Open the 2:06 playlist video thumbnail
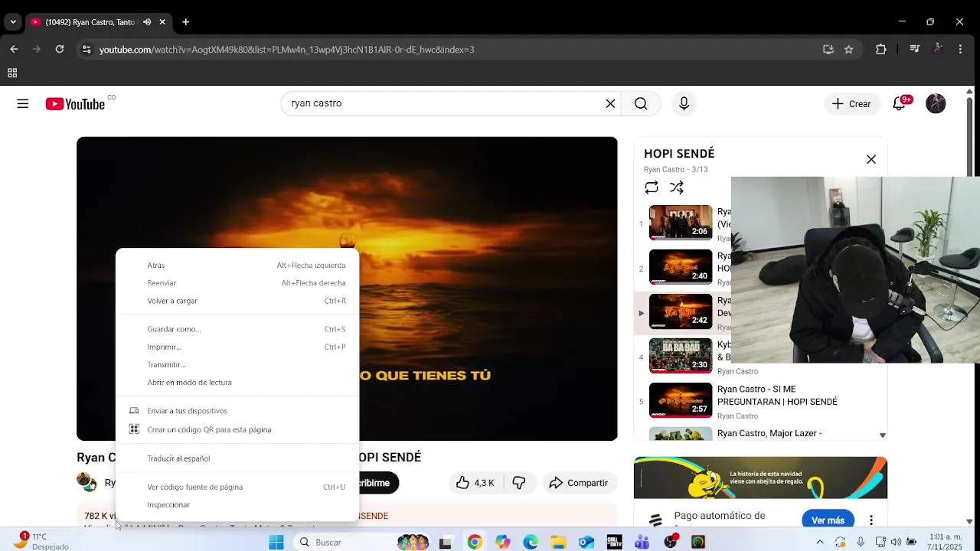Image resolution: width=980 pixels, height=551 pixels. [681, 223]
